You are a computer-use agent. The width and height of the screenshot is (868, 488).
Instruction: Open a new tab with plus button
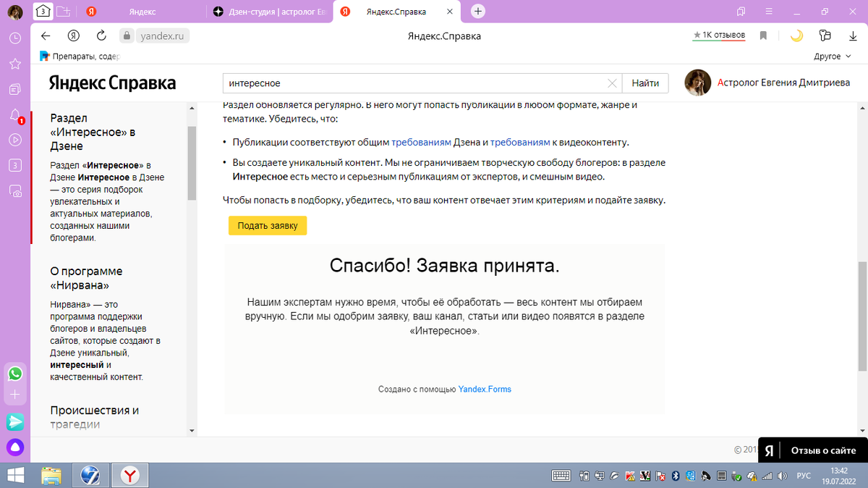(478, 12)
